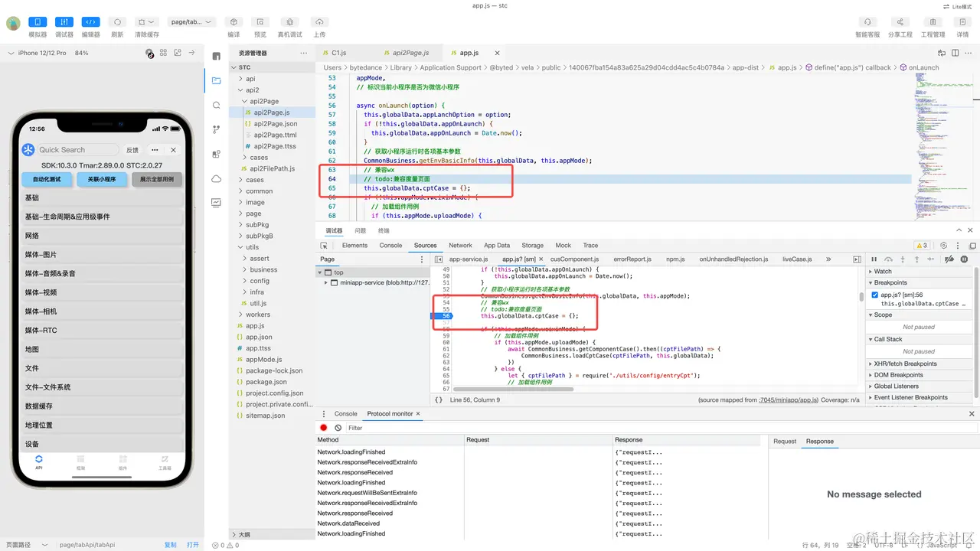
Task: Switch to the 问题 problems tab
Action: (x=360, y=230)
